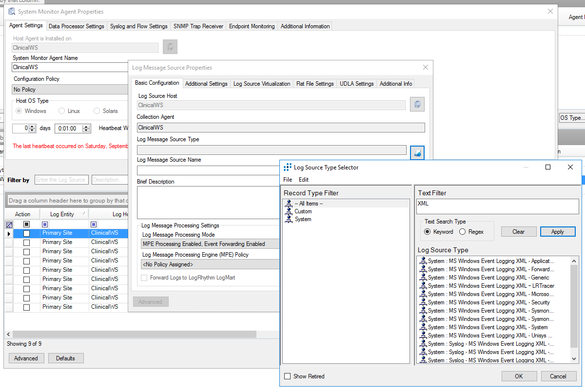Open the Configuration Policy dropdown

click(x=69, y=90)
